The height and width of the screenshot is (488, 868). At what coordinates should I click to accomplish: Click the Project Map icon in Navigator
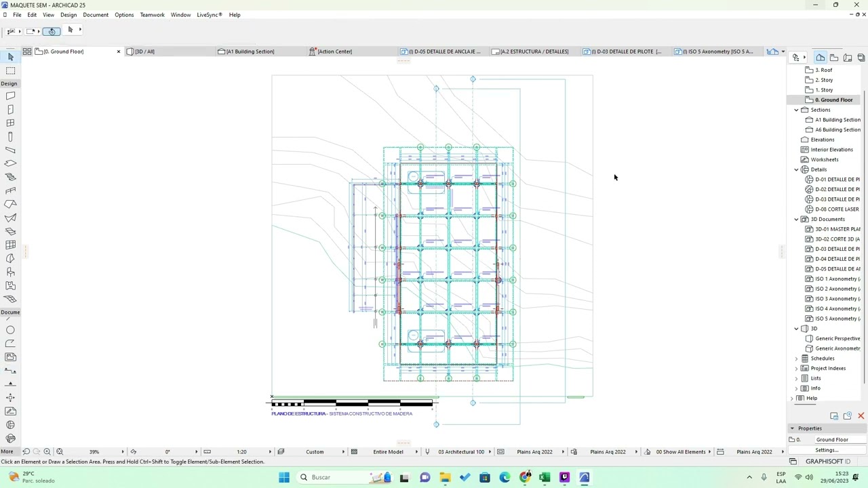point(821,58)
